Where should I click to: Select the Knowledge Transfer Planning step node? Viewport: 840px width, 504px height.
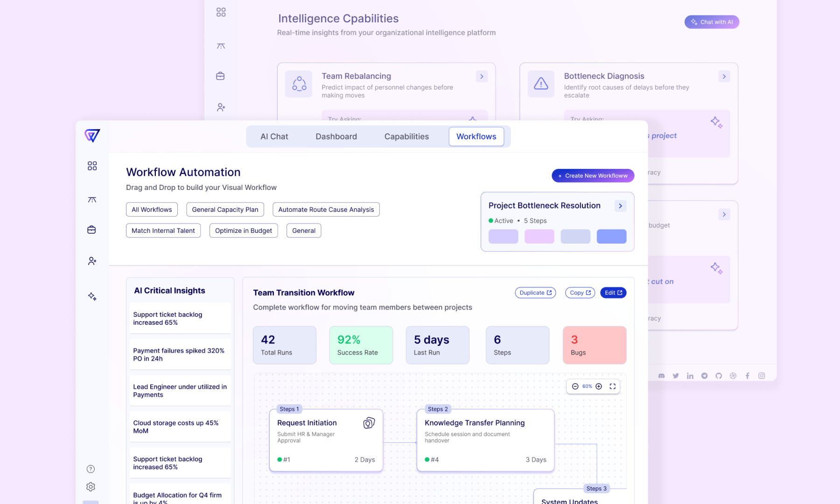pyautogui.click(x=485, y=441)
